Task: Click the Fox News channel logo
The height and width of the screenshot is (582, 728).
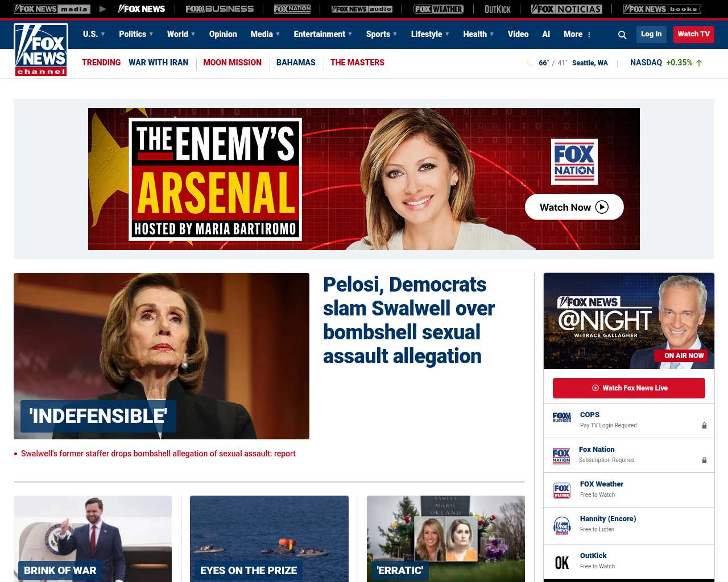Action: click(41, 50)
